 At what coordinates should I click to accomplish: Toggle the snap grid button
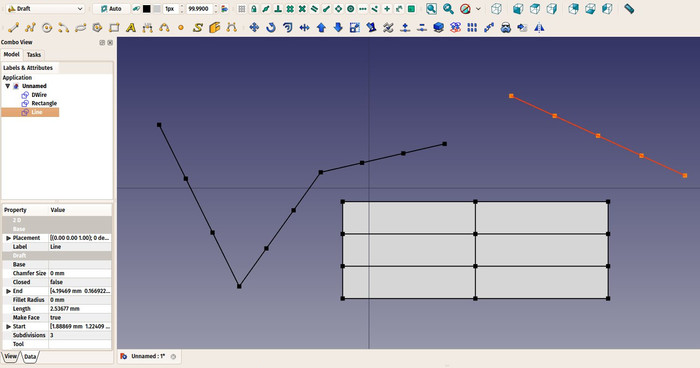click(242, 8)
